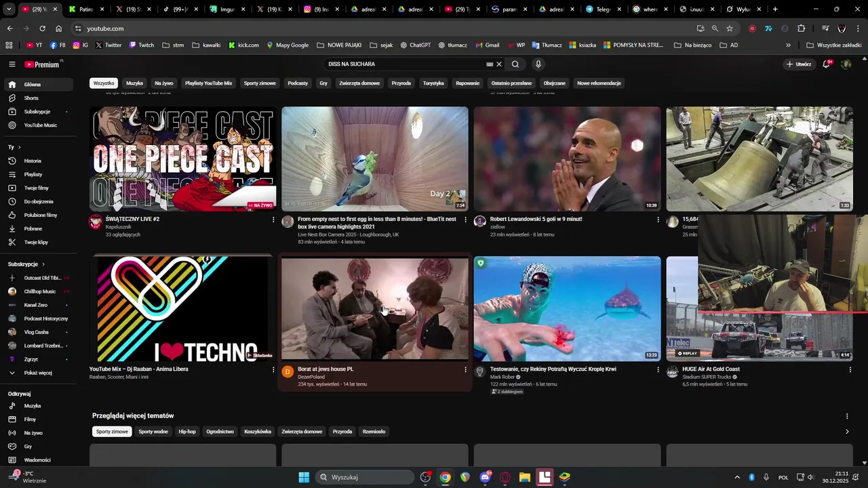Click the YouTube Premium logo
The image size is (868, 488).
click(43, 64)
